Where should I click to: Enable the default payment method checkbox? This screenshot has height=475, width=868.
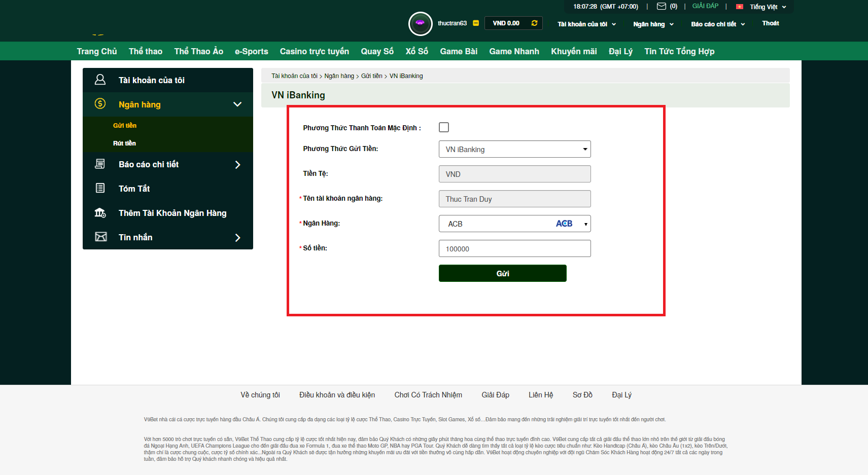point(444,127)
